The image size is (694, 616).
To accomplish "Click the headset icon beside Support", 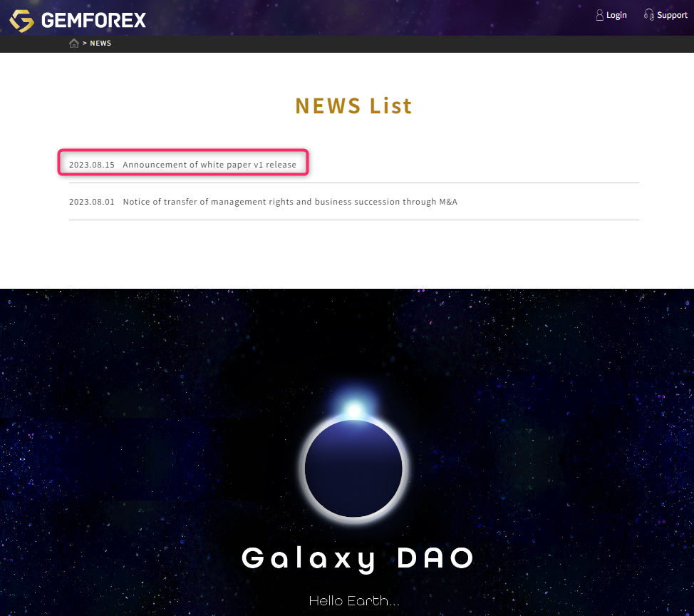I will coord(648,14).
